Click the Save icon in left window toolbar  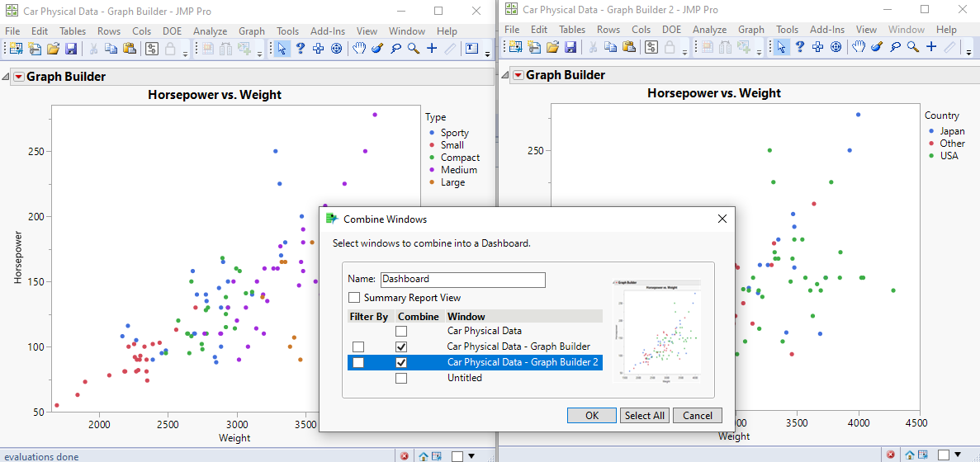71,49
